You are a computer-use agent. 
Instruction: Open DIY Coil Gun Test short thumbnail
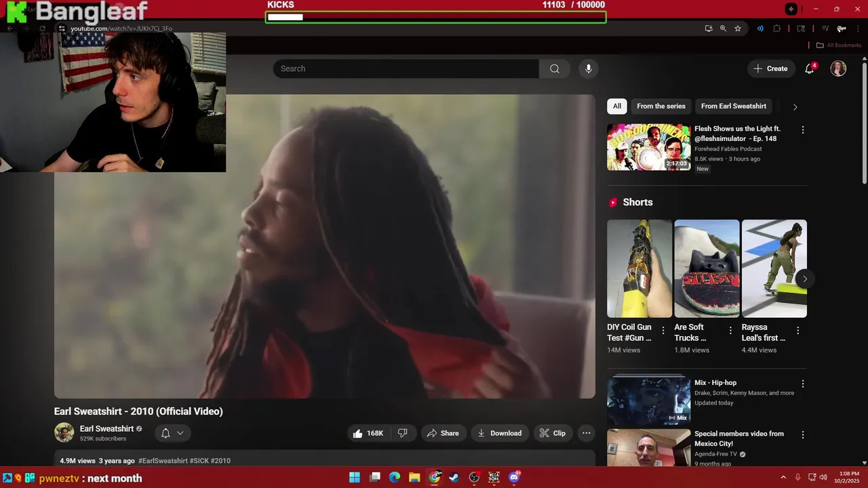[639, 268]
